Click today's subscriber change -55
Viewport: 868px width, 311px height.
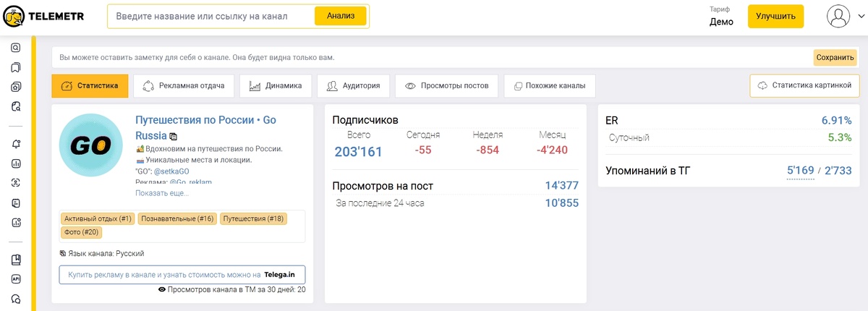tap(423, 150)
